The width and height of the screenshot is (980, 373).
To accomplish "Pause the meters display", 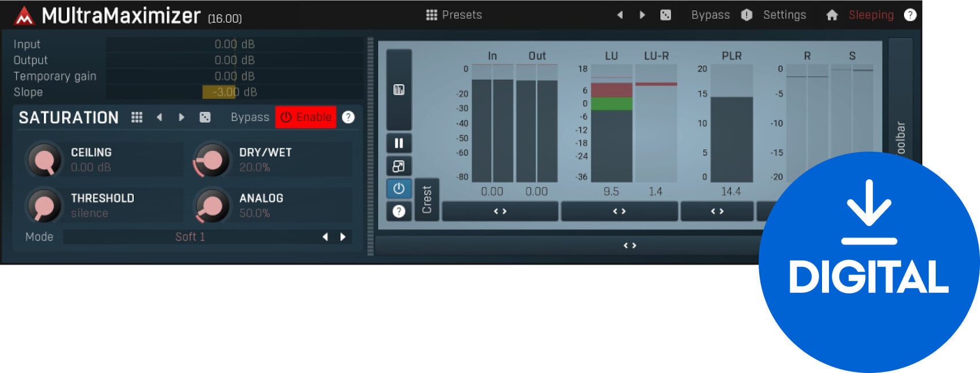I will click(x=399, y=143).
